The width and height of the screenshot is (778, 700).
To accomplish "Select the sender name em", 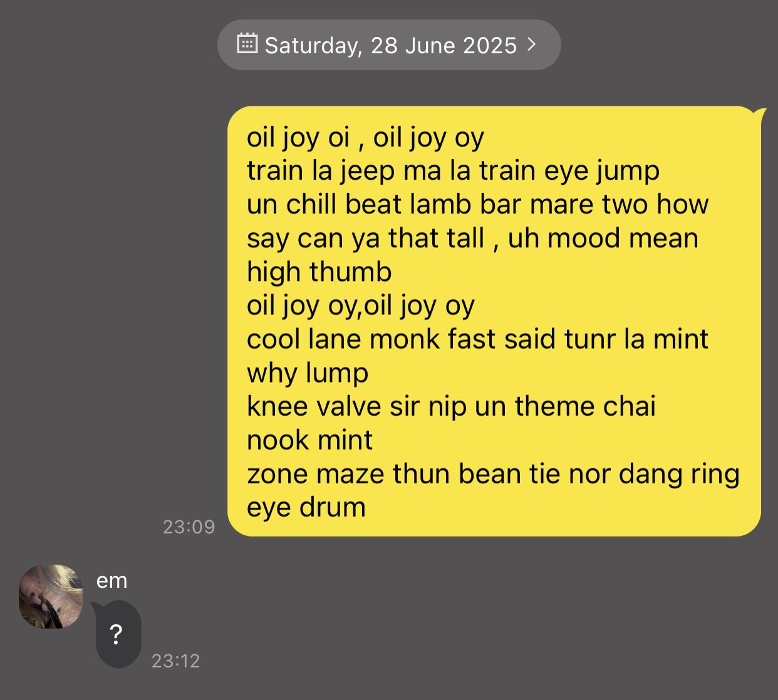I will 112,580.
